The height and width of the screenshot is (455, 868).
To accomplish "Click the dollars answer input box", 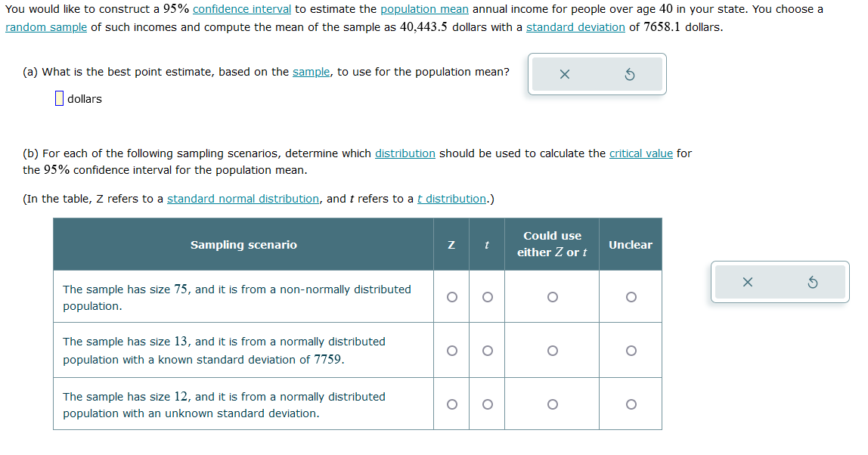I will [x=59, y=98].
